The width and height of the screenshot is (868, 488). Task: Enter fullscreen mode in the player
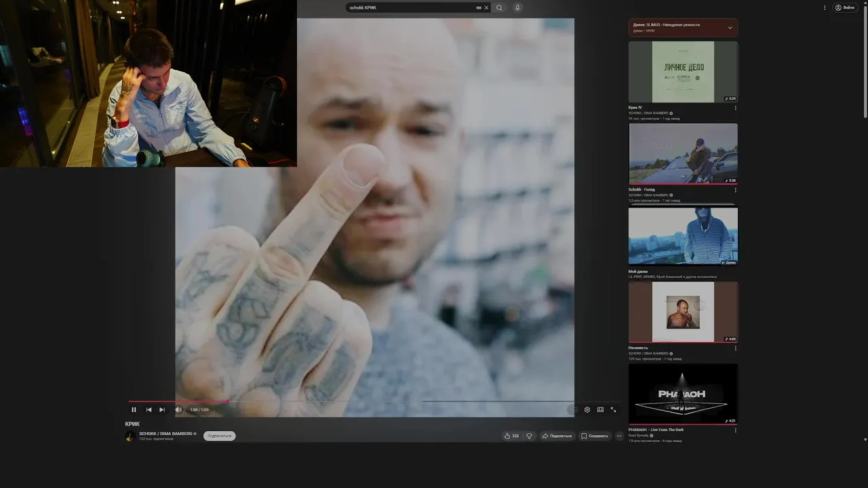click(x=613, y=409)
